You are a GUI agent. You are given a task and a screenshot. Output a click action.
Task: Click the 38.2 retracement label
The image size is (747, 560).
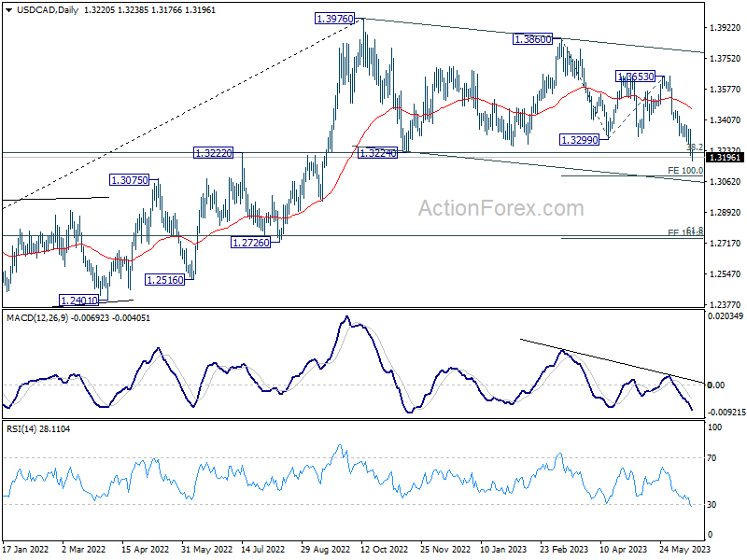(x=695, y=147)
